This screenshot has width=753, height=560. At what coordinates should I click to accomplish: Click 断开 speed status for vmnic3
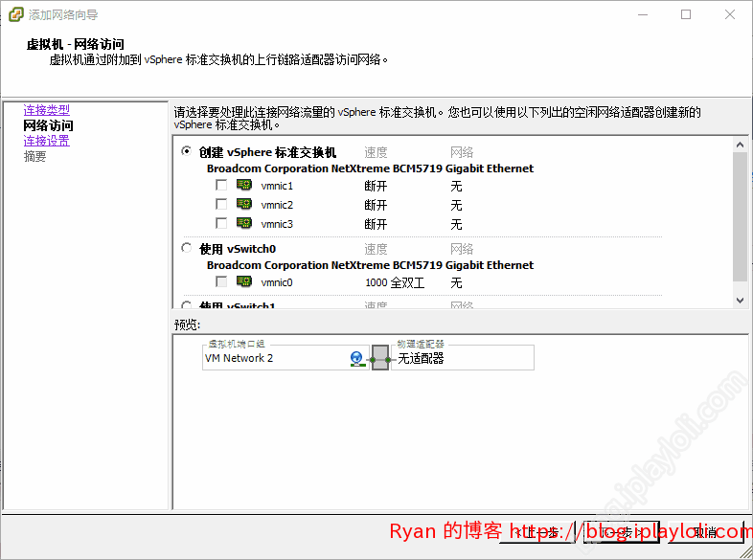point(376,225)
